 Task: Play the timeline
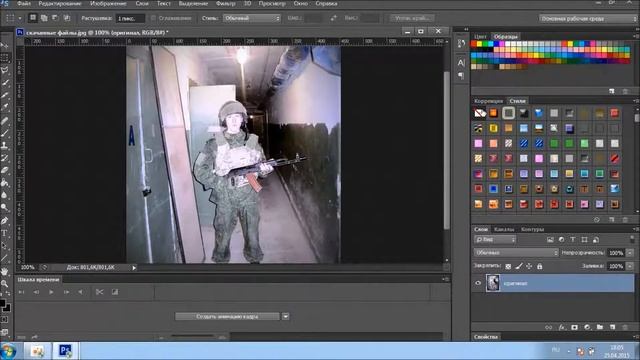[x=51, y=292]
